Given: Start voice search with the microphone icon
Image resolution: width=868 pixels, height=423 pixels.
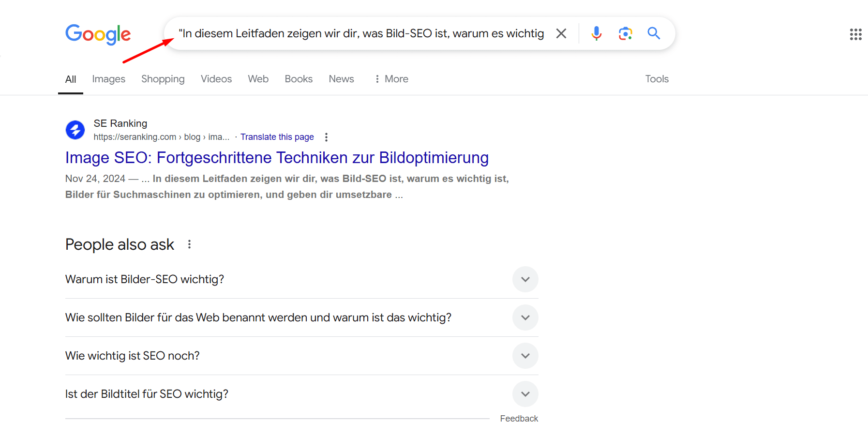Looking at the screenshot, I should pos(597,33).
